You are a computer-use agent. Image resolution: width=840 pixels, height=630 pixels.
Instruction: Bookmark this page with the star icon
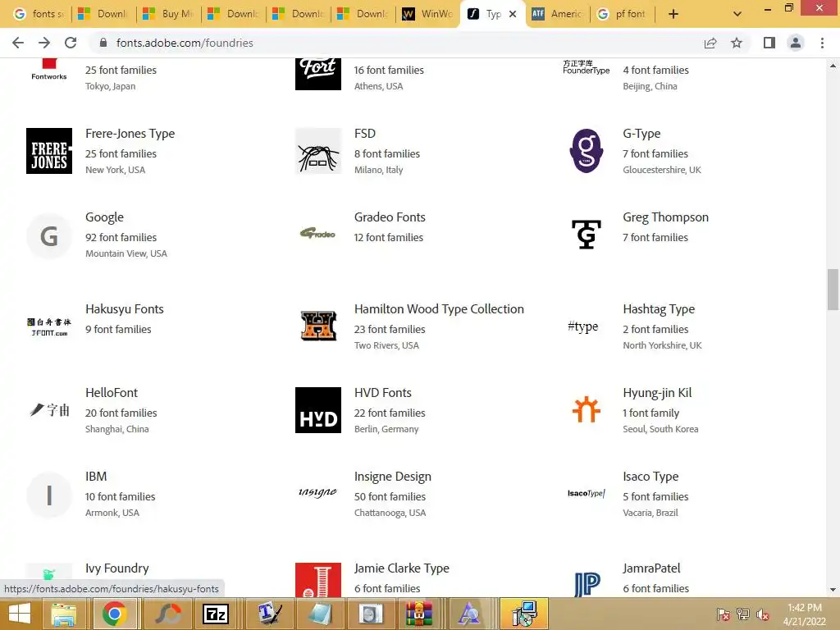(x=737, y=43)
